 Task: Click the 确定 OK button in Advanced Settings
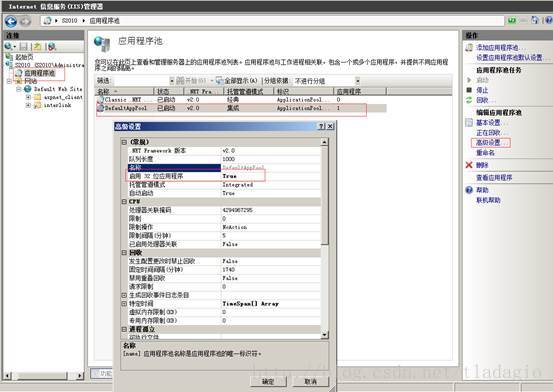coord(268,381)
